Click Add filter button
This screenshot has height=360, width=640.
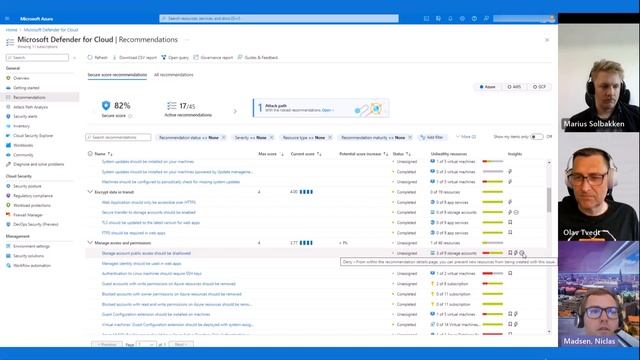click(x=432, y=138)
